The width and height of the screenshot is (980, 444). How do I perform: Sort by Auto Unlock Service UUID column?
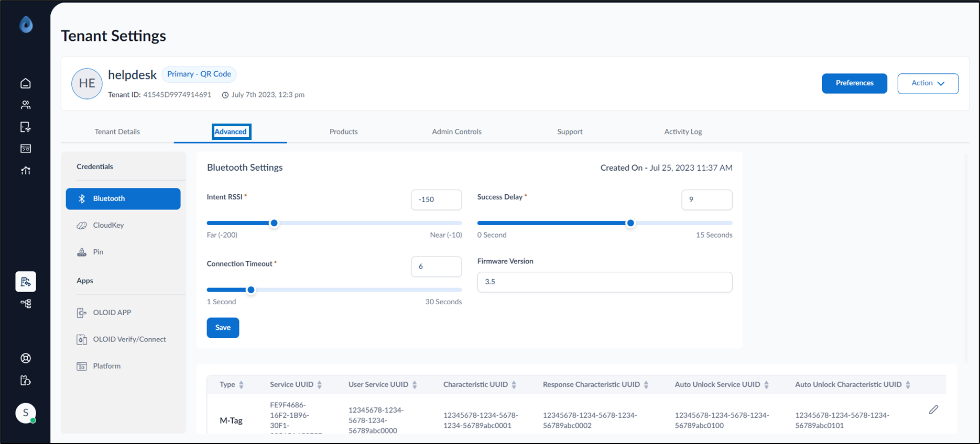766,385
